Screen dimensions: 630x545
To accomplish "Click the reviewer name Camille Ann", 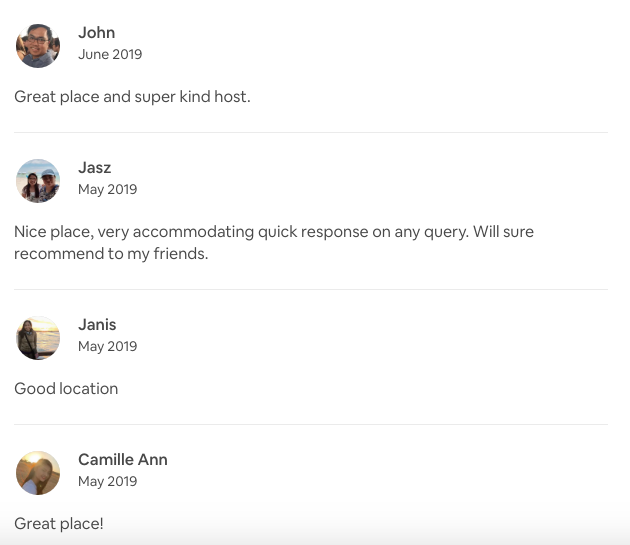I will (x=122, y=460).
